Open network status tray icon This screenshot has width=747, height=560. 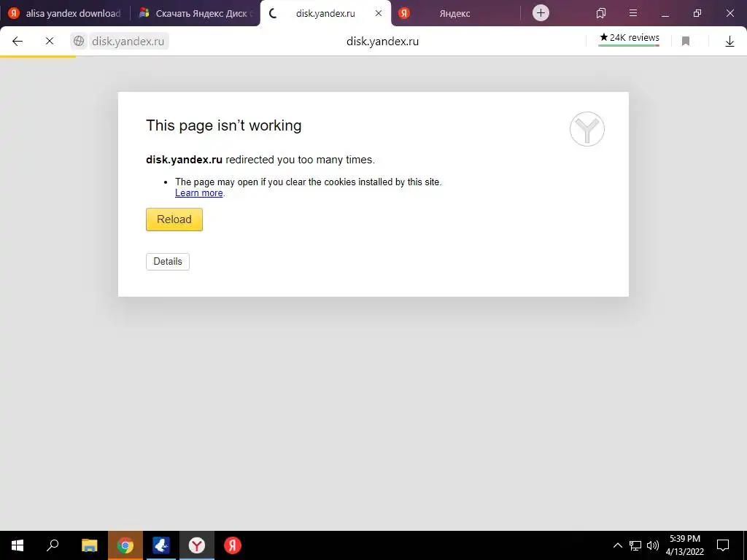tap(635, 545)
